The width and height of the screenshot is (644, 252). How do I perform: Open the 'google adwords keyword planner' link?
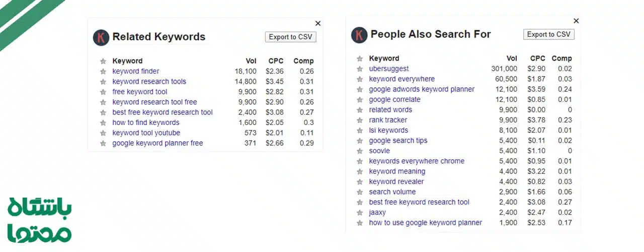pyautogui.click(x=422, y=89)
